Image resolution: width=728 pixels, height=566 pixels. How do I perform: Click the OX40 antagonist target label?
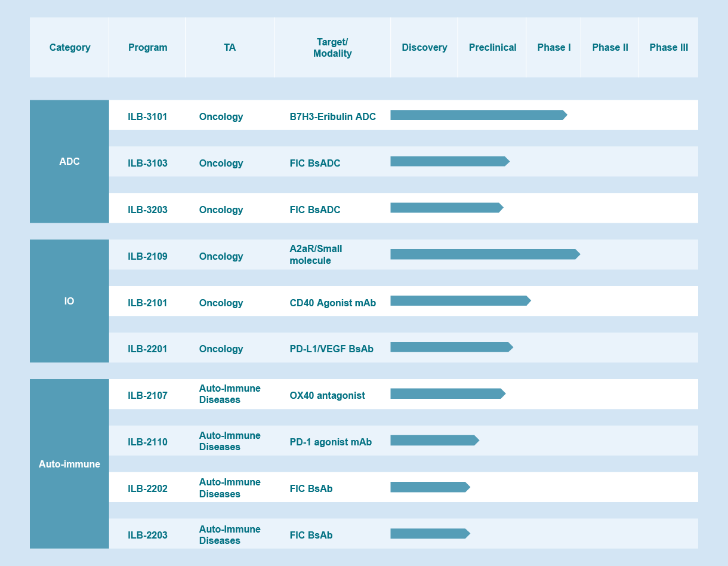pos(327,395)
